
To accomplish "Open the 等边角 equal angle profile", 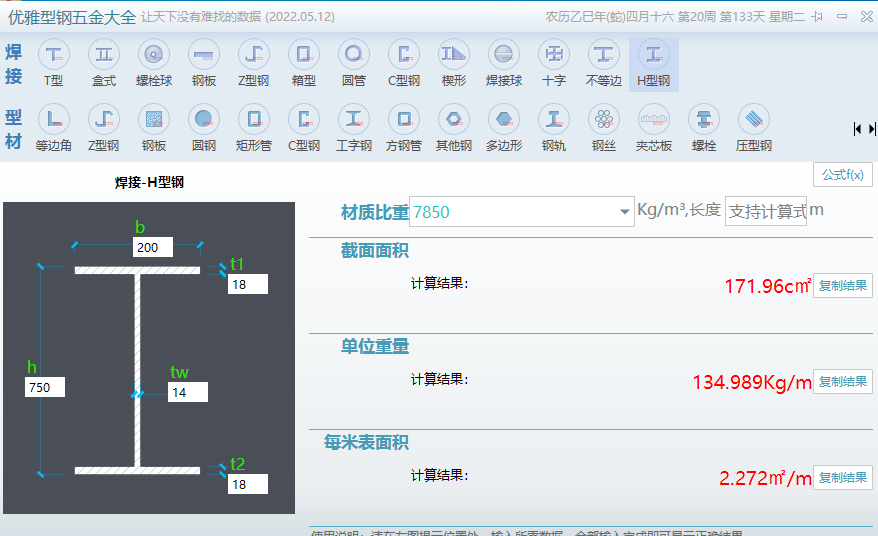I will (54, 128).
